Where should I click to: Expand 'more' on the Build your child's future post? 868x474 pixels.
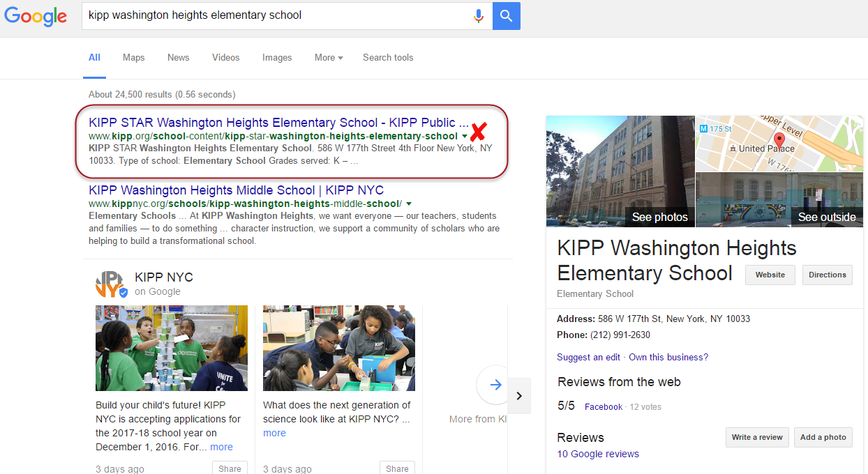[x=221, y=447]
